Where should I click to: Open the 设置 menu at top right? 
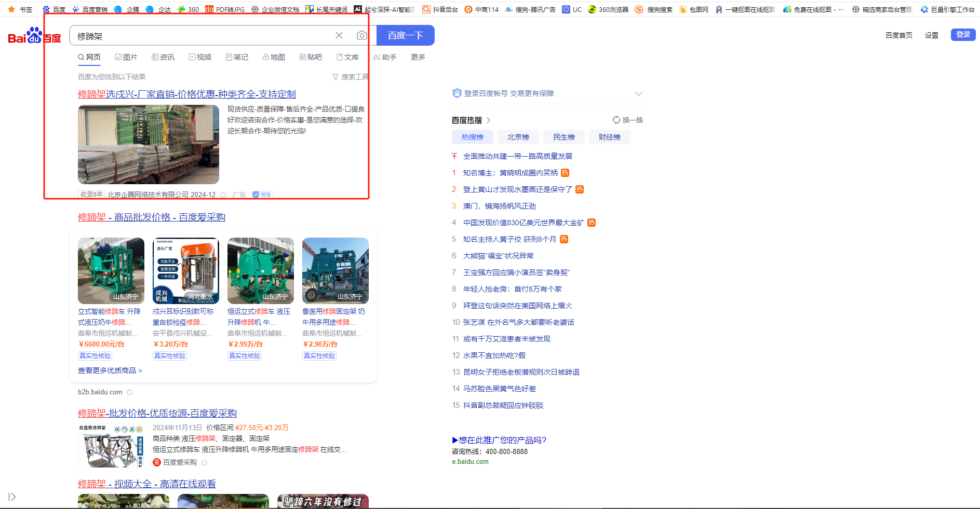pyautogui.click(x=932, y=35)
